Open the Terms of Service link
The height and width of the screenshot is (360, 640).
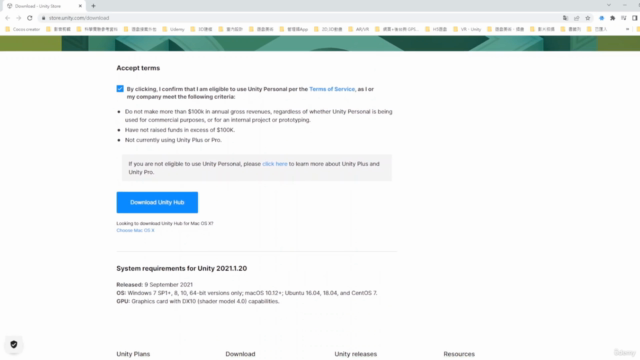(x=332, y=89)
